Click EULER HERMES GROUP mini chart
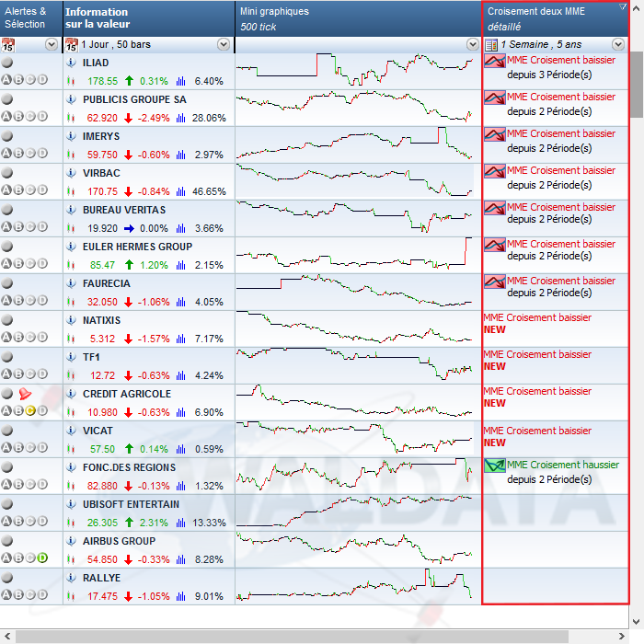 tap(354, 253)
